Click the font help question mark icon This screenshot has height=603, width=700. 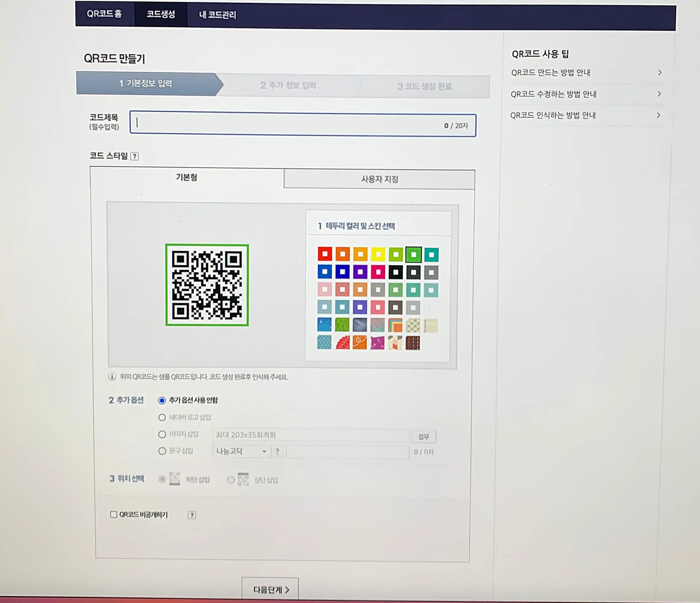click(277, 452)
